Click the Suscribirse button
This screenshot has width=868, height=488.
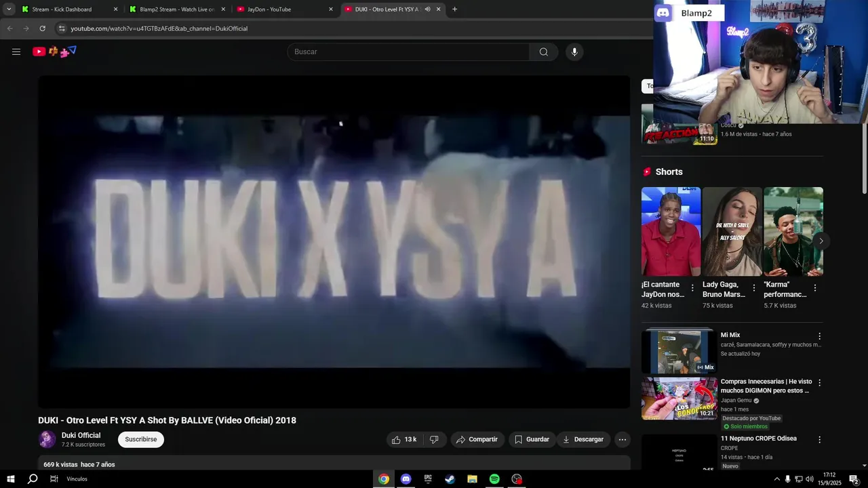click(141, 439)
